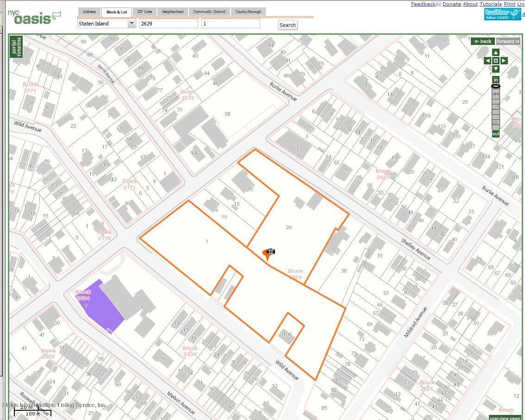Click the Print link
This screenshot has width=525, height=420.
pos(509,4)
